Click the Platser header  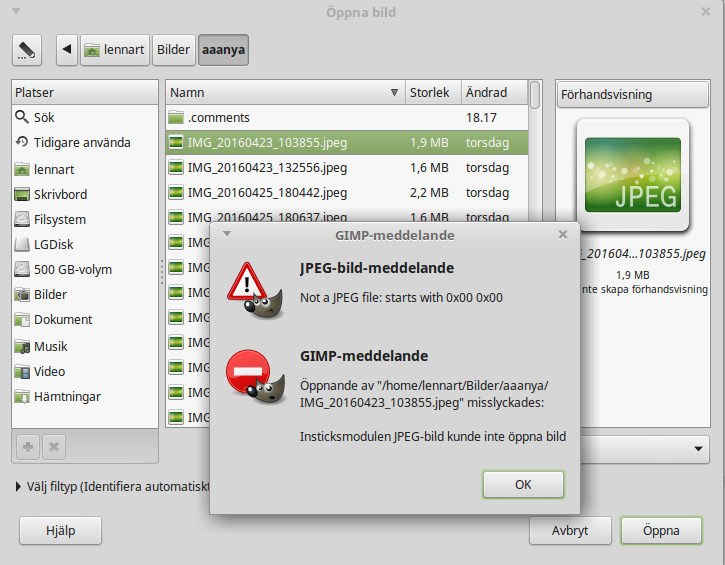85,92
